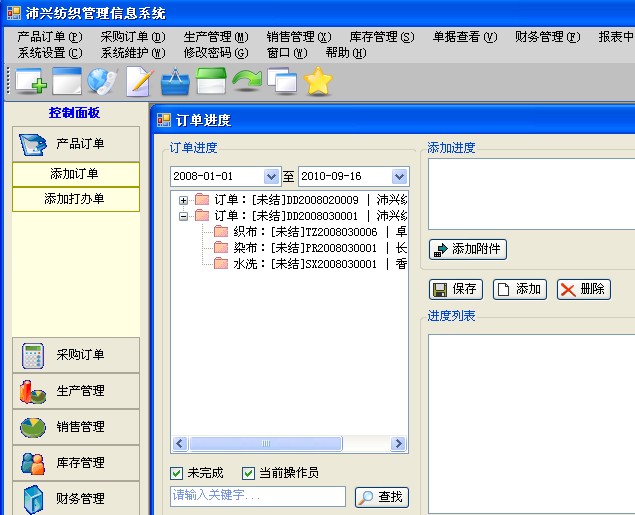Click the tree scrollbar left arrow
Viewport: 635px width, 515px height.
pyautogui.click(x=180, y=443)
